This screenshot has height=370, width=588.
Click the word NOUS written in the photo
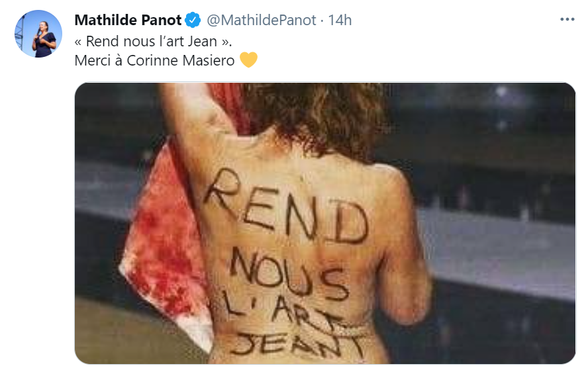tap(288, 273)
